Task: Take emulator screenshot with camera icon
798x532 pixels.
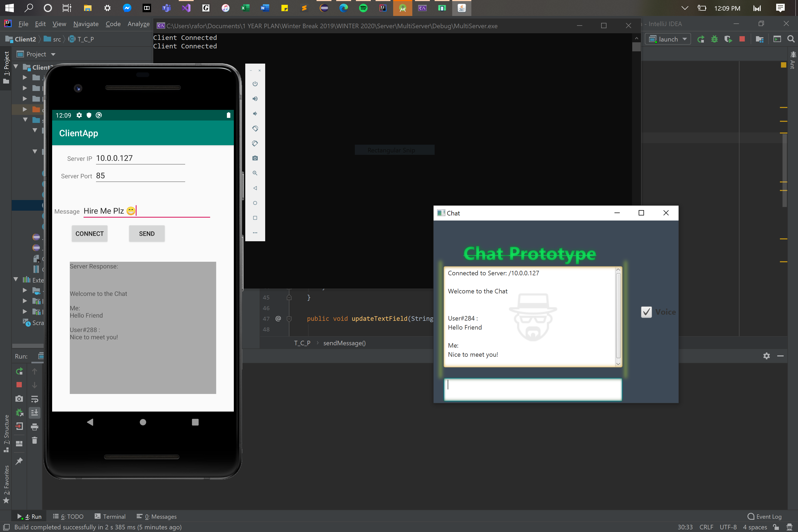Action: pyautogui.click(x=255, y=158)
